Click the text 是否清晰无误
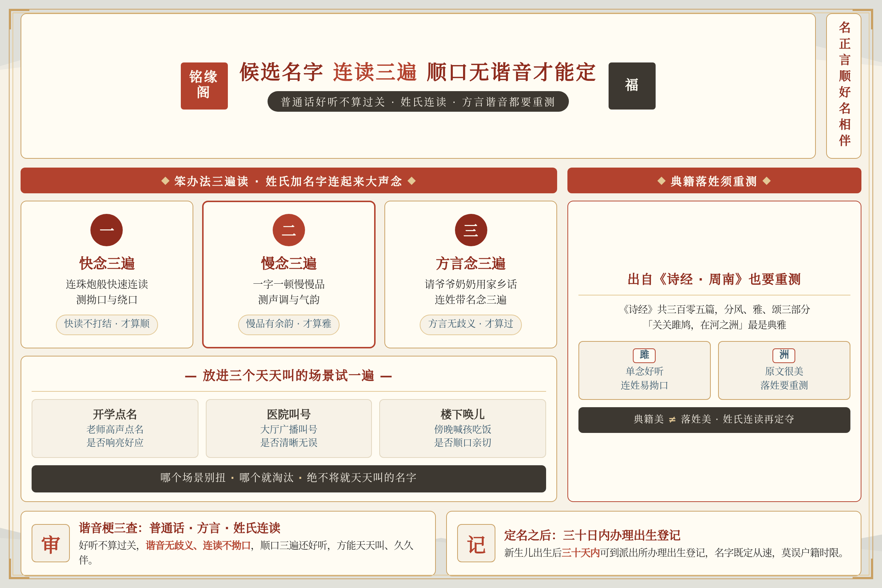882x588 pixels. point(289,443)
